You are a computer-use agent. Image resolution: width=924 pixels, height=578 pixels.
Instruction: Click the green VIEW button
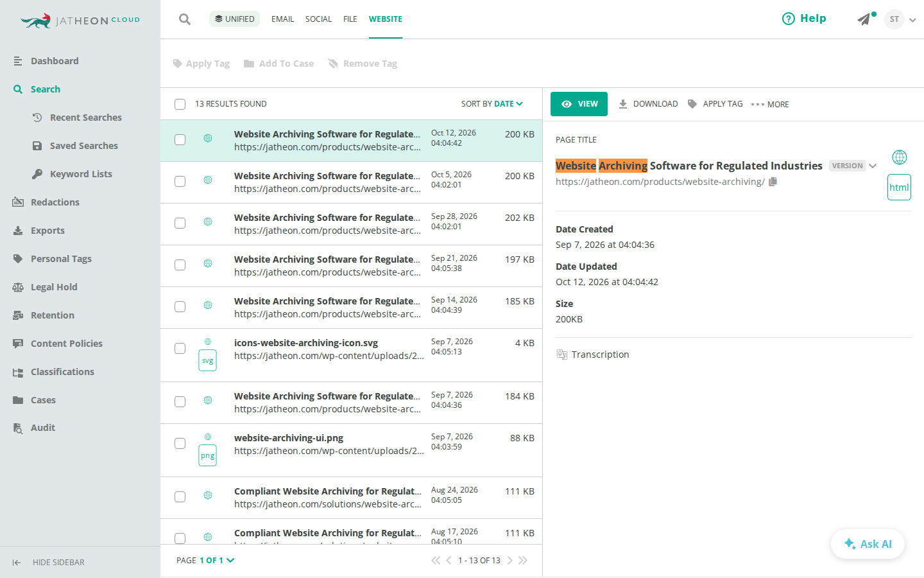point(579,104)
